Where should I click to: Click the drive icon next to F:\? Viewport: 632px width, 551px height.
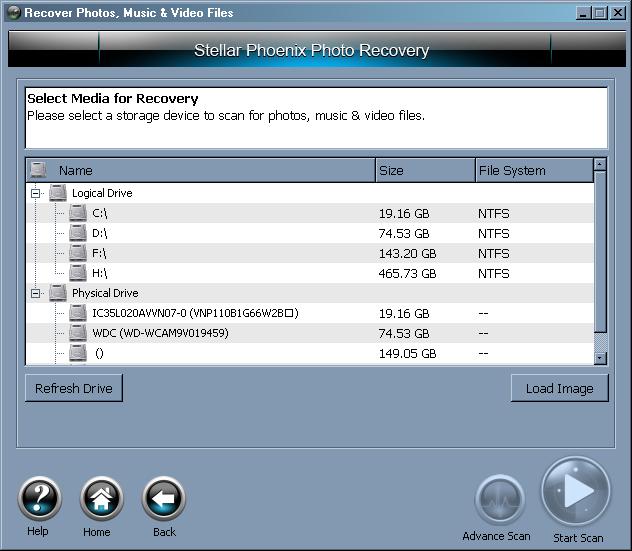coord(78,253)
